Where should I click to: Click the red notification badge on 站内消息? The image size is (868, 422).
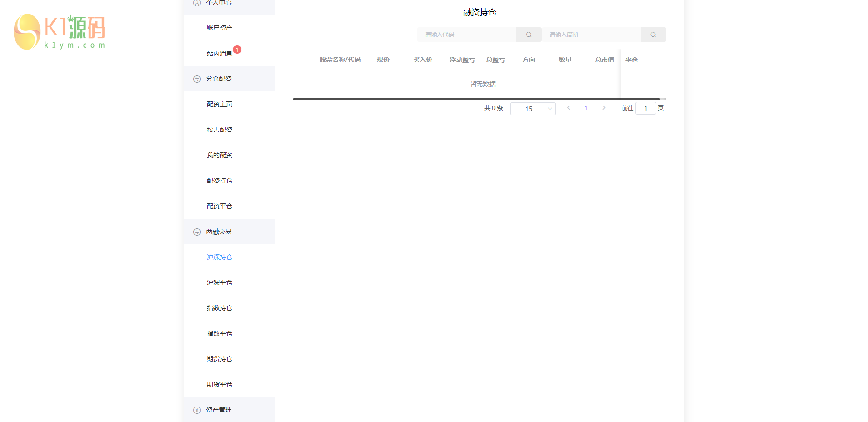(x=237, y=50)
